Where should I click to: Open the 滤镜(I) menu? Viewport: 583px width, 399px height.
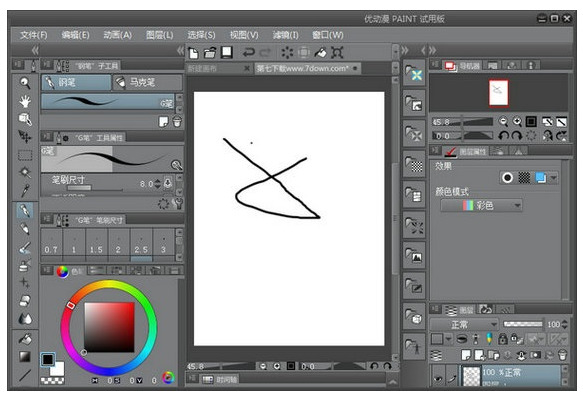click(286, 35)
